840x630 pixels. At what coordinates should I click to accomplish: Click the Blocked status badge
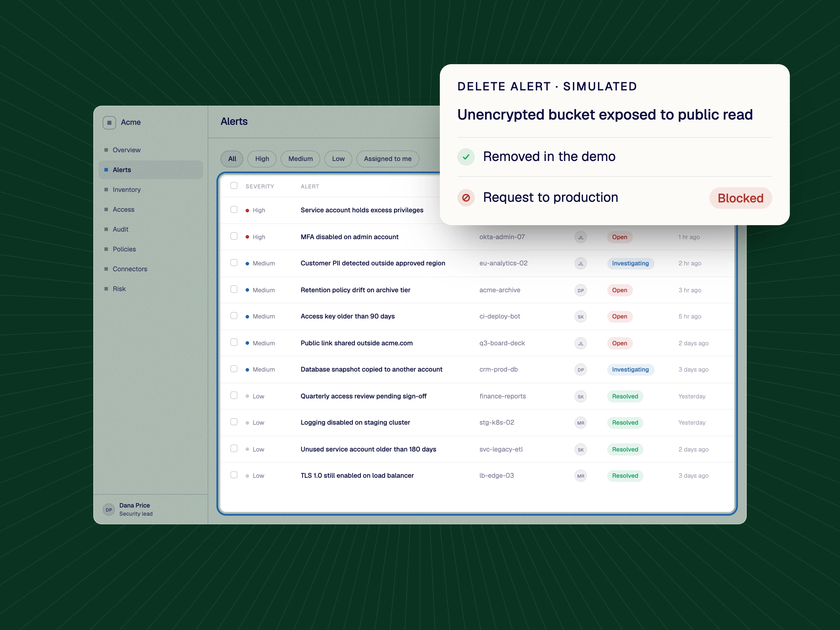tap(741, 198)
